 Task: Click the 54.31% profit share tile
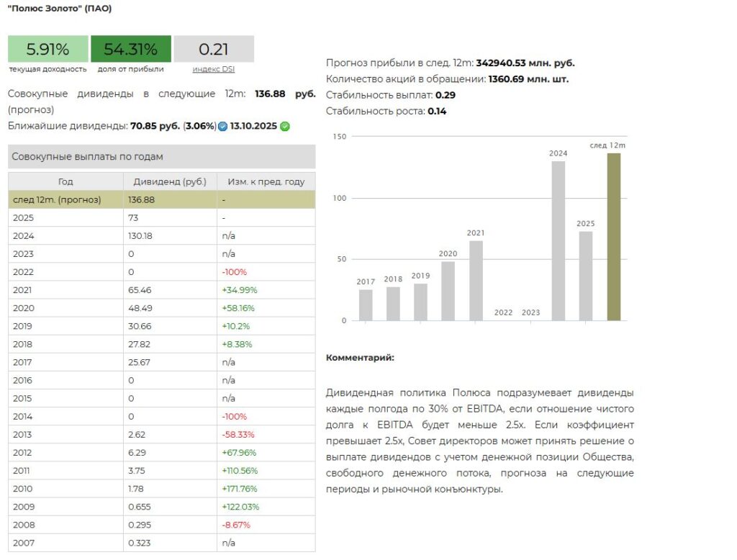(130, 49)
